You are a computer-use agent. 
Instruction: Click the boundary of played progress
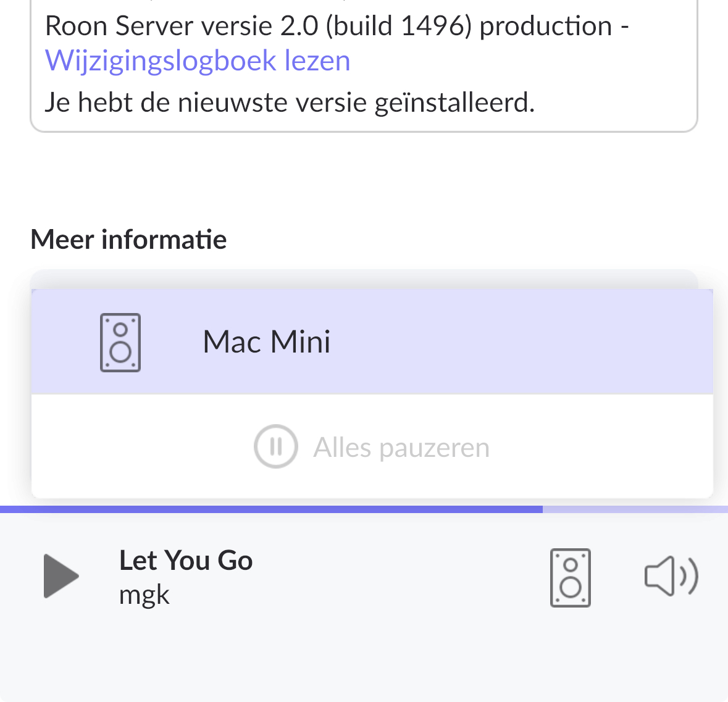tap(543, 509)
